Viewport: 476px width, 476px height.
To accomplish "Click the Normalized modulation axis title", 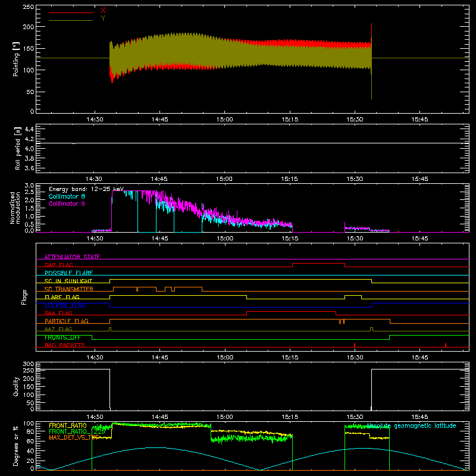I will (15, 208).
